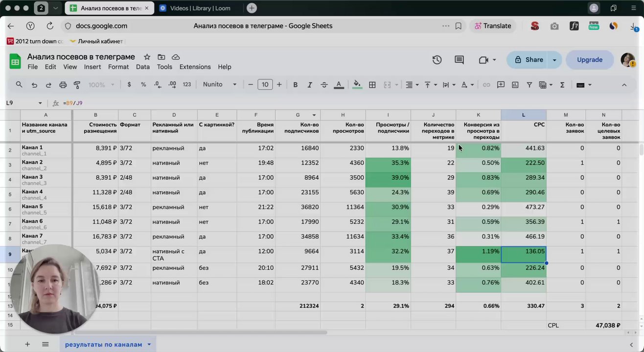Screen dimensions: 644x352
Task: Expand the name box dropdown arrow
Action: click(x=40, y=103)
